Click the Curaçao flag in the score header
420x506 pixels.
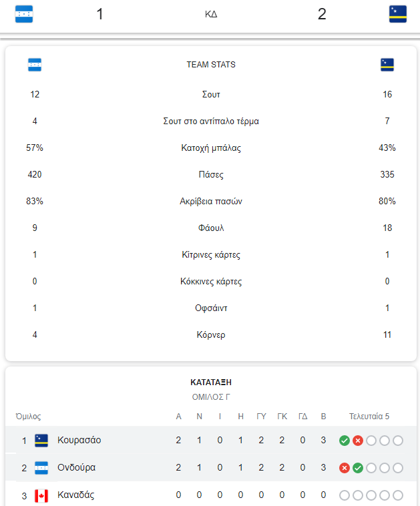point(398,14)
